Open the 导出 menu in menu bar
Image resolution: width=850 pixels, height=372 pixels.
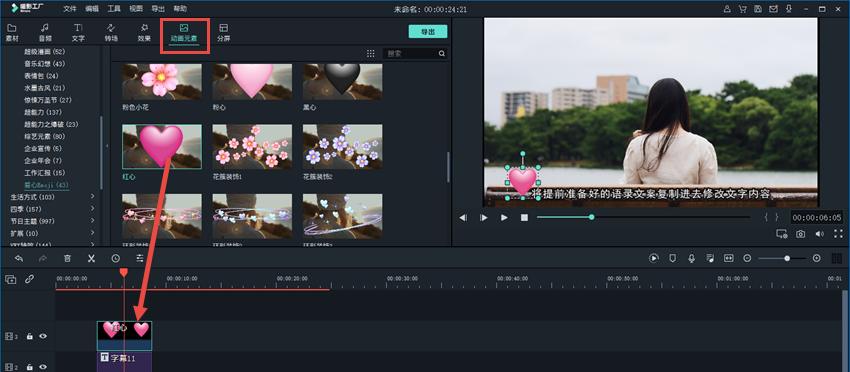(x=158, y=9)
